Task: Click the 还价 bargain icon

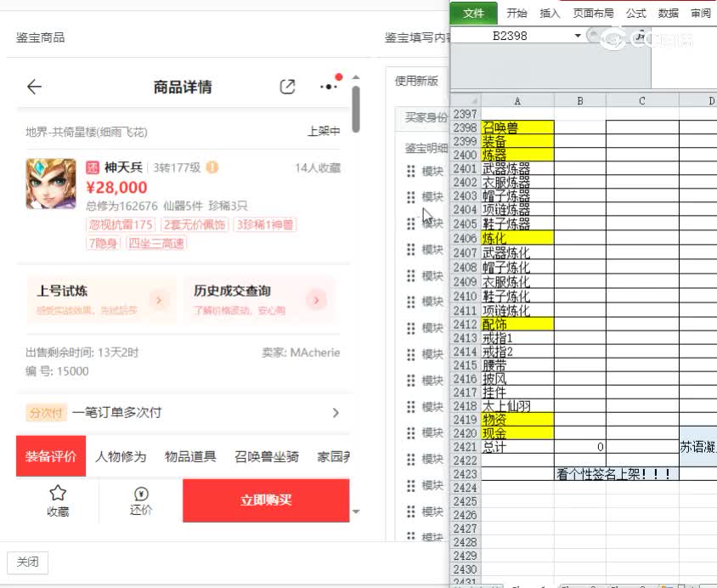Action: click(141, 494)
